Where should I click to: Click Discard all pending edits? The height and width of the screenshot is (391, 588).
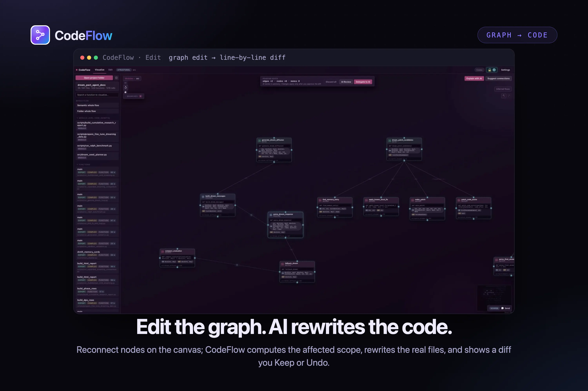(x=331, y=82)
